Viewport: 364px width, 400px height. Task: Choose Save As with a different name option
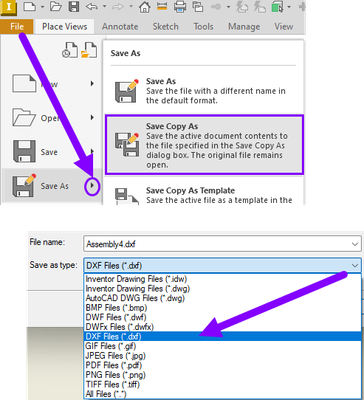point(204,91)
